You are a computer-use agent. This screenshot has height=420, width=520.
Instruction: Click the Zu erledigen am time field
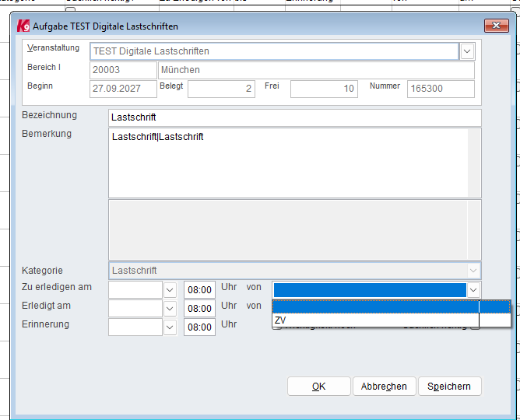point(200,290)
